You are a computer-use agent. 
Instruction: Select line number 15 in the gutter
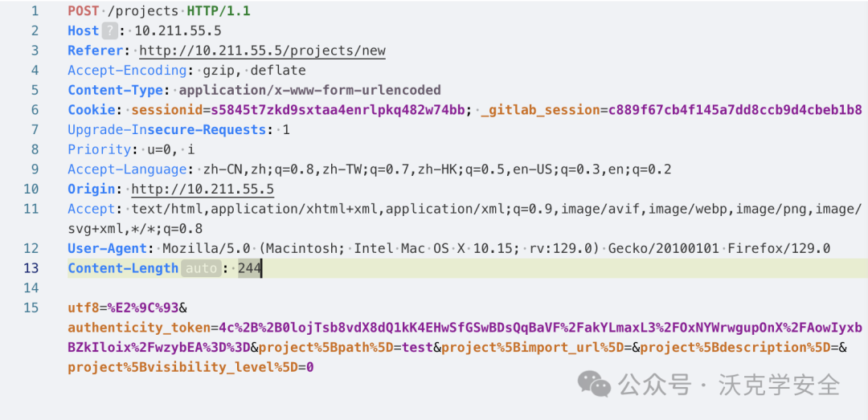pos(31,308)
